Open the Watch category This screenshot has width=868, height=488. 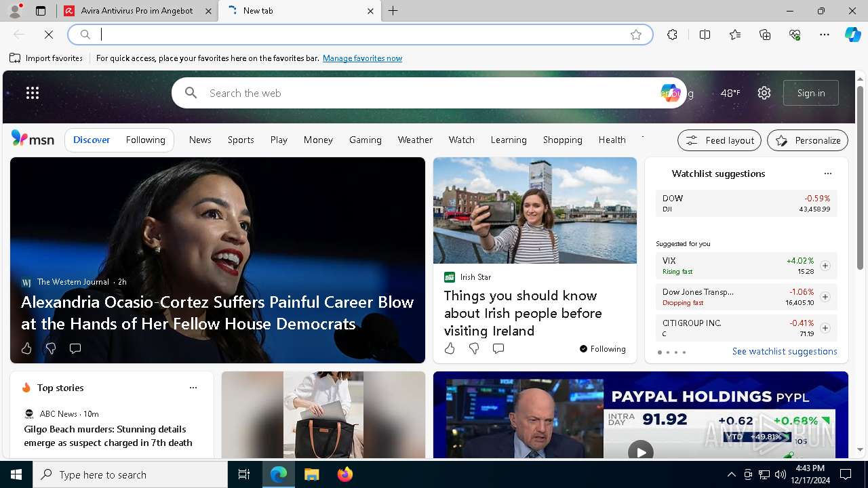(x=461, y=140)
